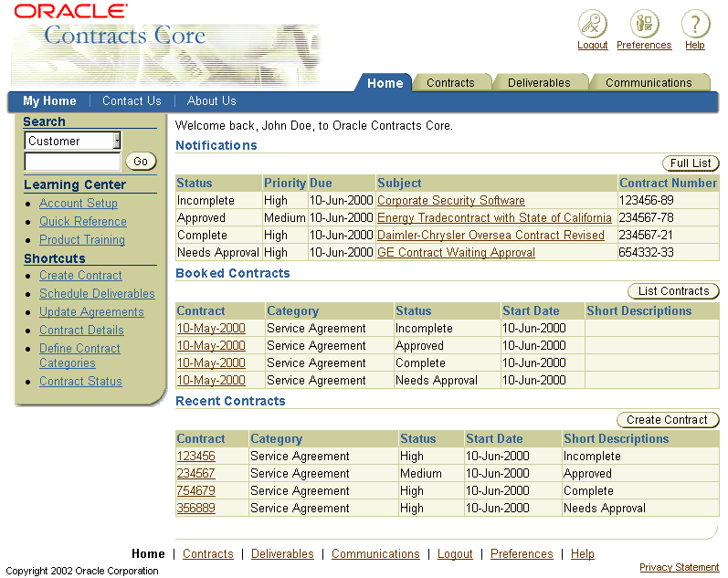Open the Quick Reference link

(82, 222)
